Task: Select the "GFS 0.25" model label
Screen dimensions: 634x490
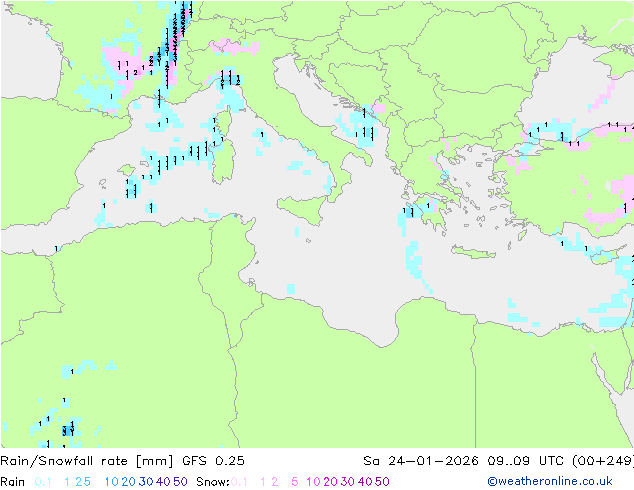Action: click(x=213, y=461)
